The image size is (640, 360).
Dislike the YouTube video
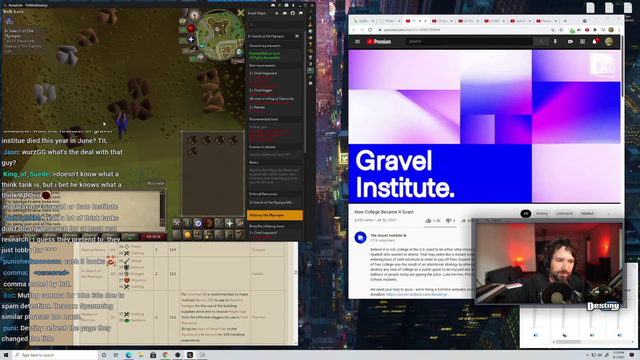point(450,220)
